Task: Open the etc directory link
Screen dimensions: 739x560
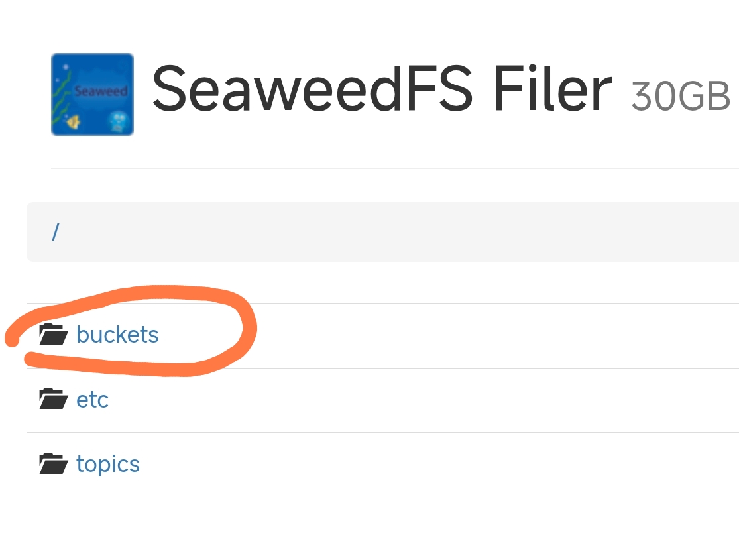Action: coord(92,400)
